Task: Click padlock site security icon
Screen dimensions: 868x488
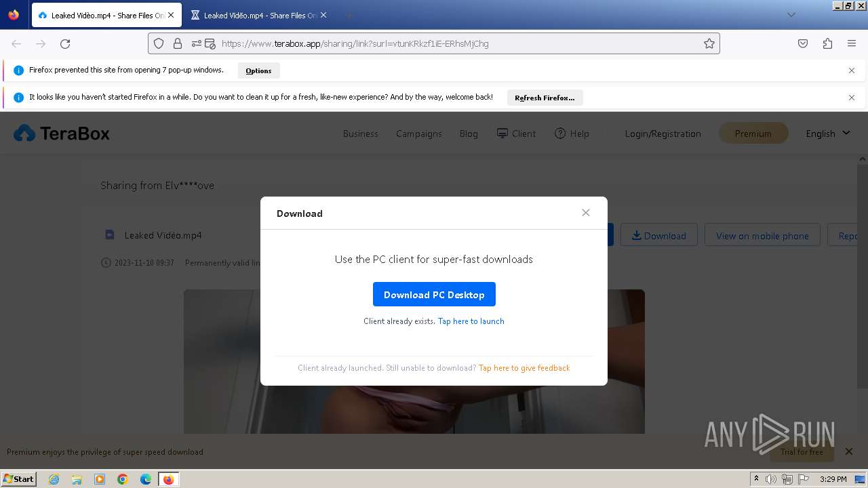Action: click(x=178, y=43)
